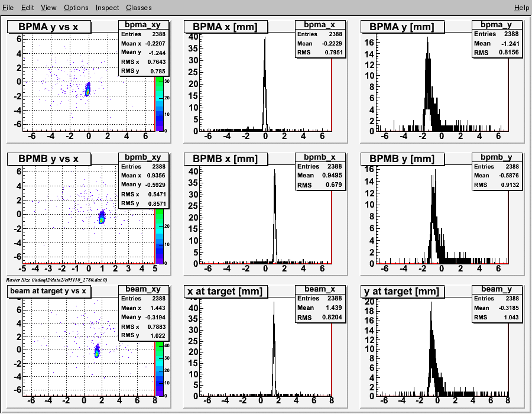
Task: Select the bpmb_y statistics box header
Action: [497, 157]
